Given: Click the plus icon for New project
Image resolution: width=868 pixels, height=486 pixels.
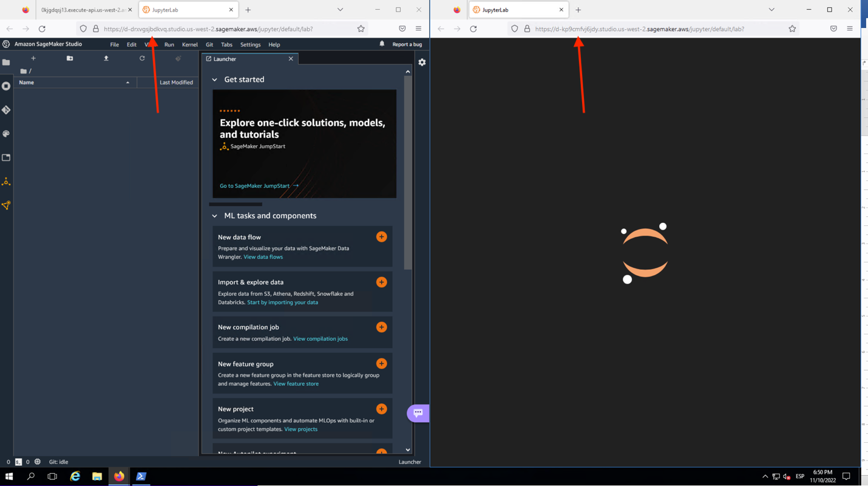Looking at the screenshot, I should 381,409.
